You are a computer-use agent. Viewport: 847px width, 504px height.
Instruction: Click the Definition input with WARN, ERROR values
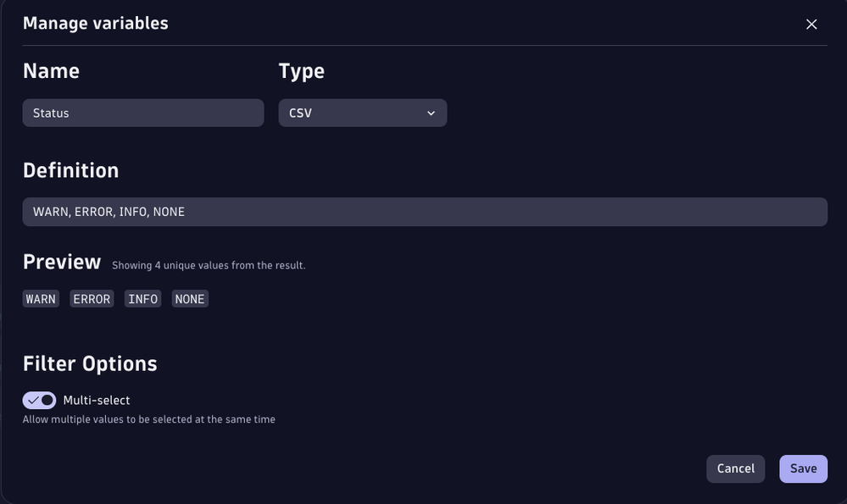(424, 212)
